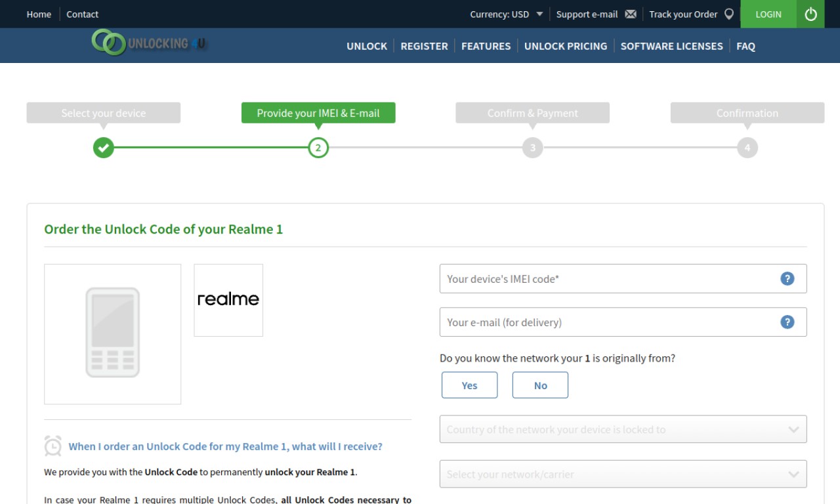This screenshot has height=504, width=840.
Task: Click the Confirm & Payment step label
Action: (x=533, y=113)
